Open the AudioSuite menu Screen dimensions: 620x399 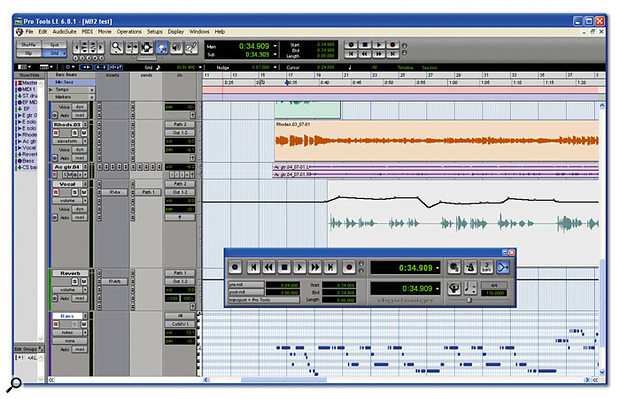64,32
